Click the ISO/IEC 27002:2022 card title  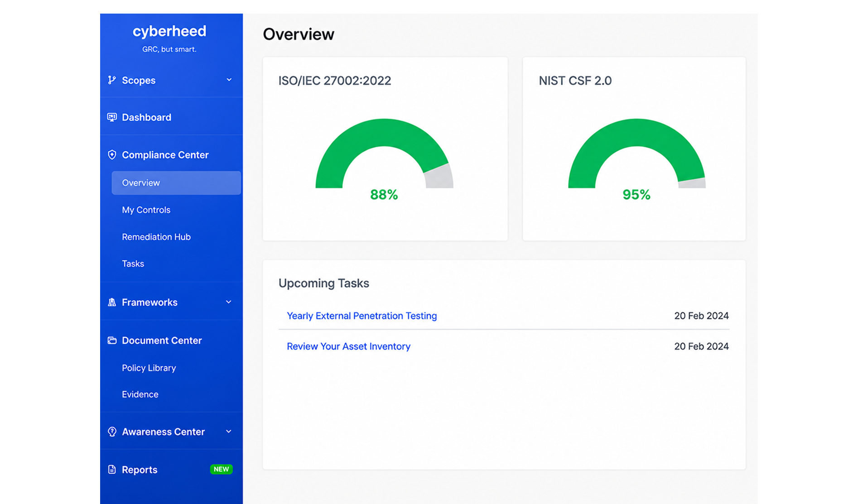coord(334,81)
